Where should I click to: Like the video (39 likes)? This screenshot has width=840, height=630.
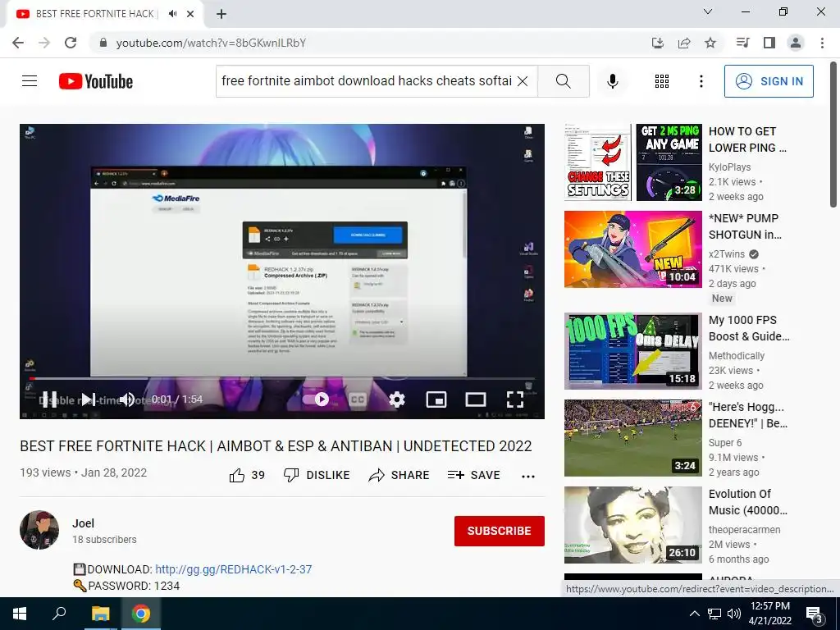(x=247, y=475)
